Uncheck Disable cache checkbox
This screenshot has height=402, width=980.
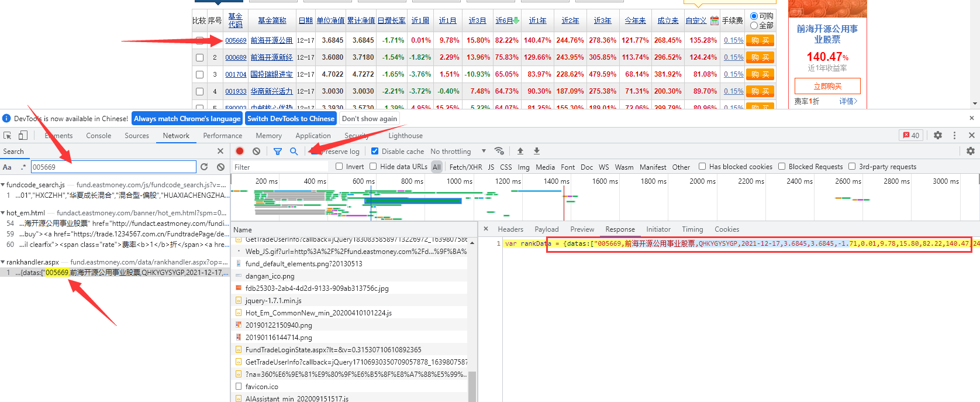click(x=375, y=151)
